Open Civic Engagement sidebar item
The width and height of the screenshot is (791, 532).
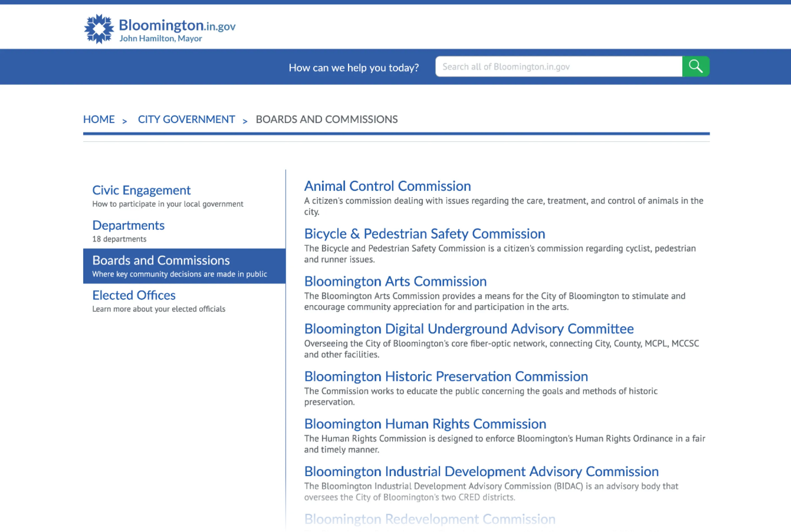(141, 190)
